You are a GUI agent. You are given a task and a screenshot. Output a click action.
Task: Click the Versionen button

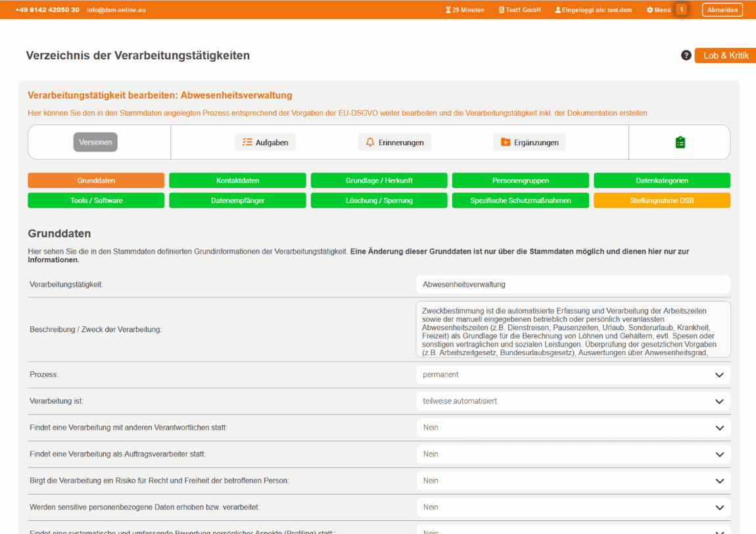point(95,142)
